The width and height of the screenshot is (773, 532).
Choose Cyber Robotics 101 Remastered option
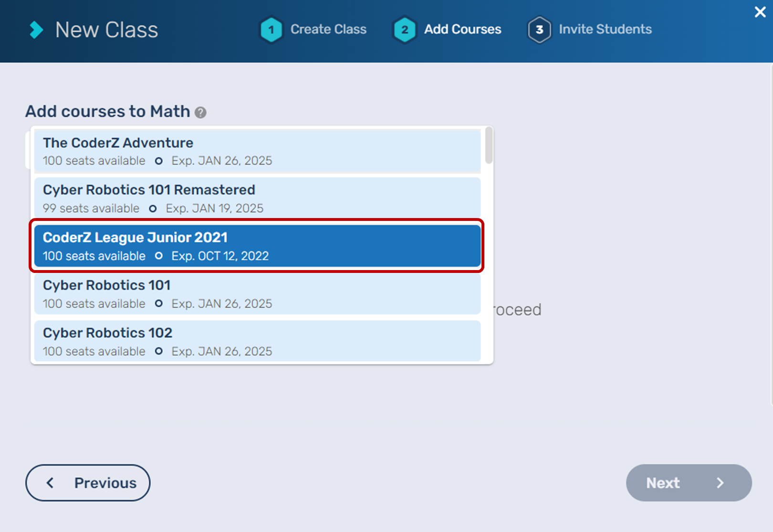[257, 198]
